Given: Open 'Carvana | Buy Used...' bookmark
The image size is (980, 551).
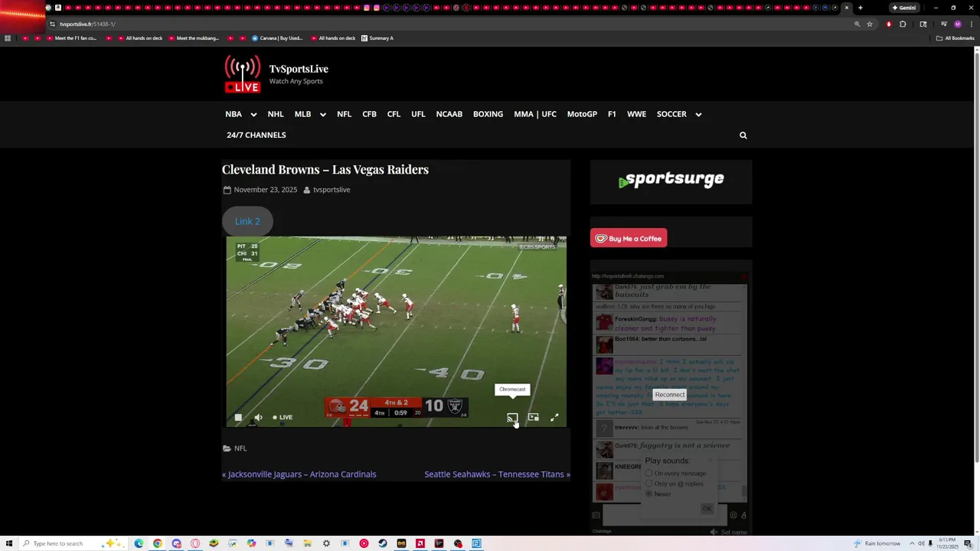Looking at the screenshot, I should click(276, 38).
